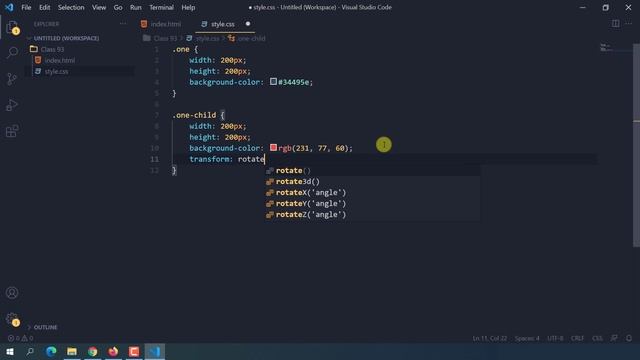Click Spaces: 4 indentation in status bar
Viewport: 640px width, 360px height.
click(x=527, y=338)
